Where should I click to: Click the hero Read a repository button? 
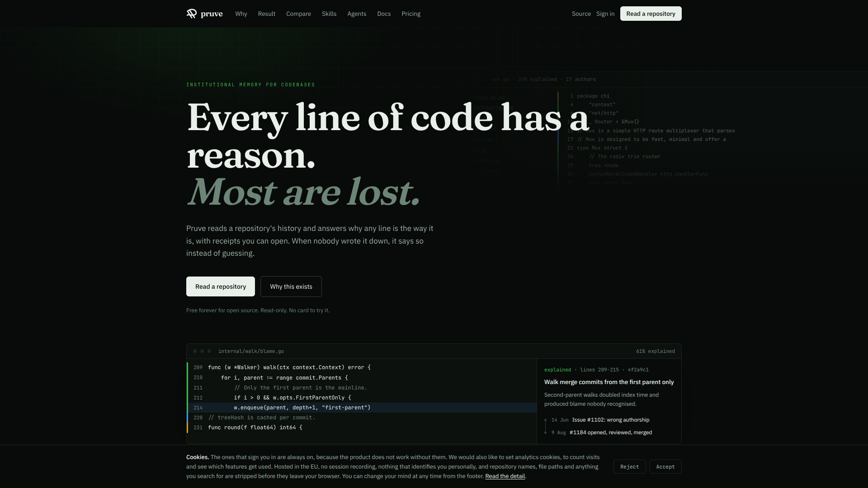(221, 286)
